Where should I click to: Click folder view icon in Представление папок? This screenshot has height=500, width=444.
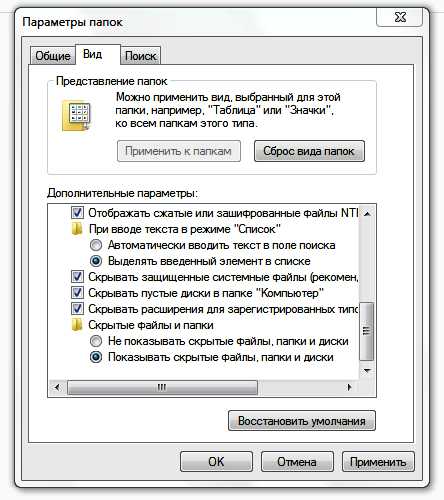click(x=76, y=116)
